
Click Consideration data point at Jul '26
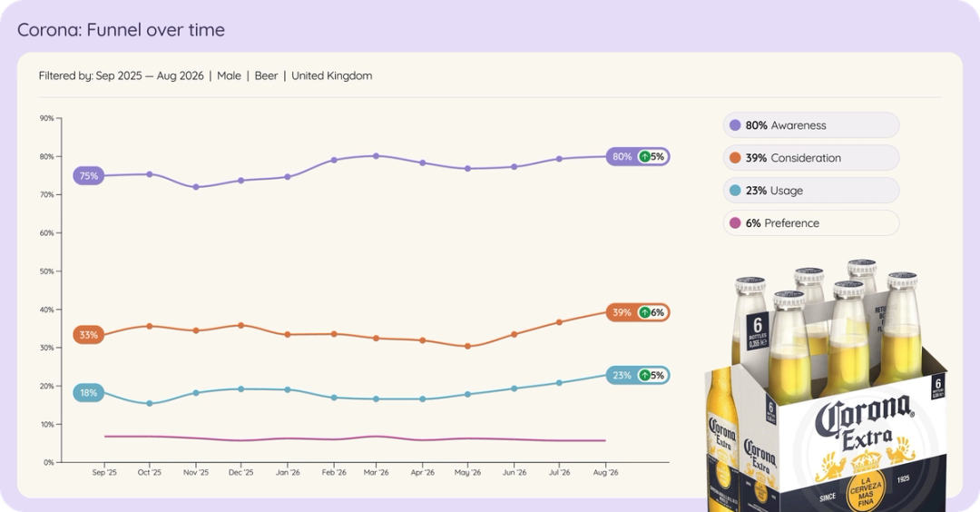pyautogui.click(x=559, y=322)
